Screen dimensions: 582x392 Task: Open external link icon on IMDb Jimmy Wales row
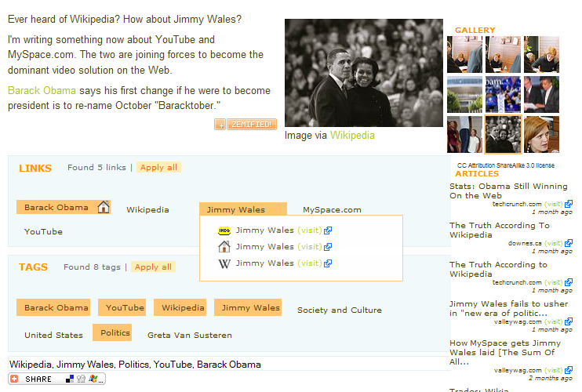pos(328,230)
